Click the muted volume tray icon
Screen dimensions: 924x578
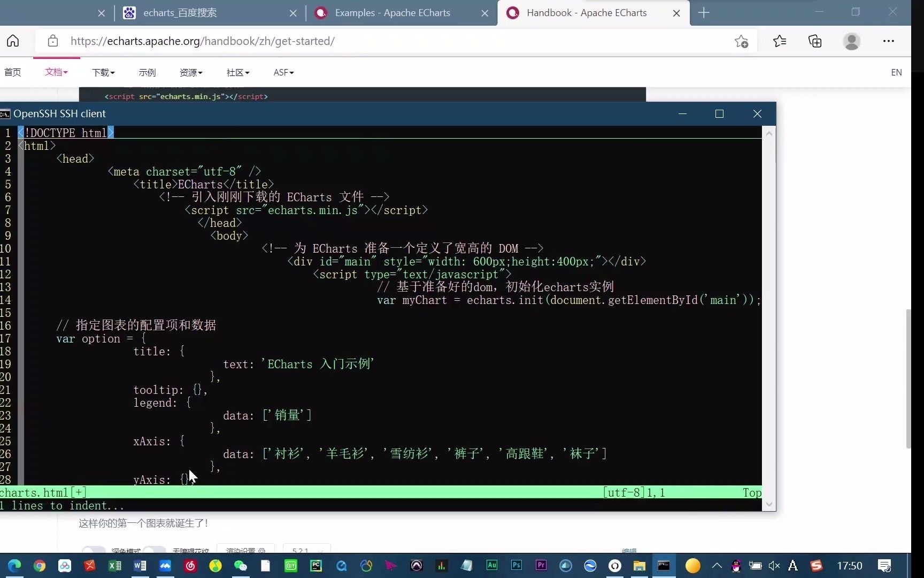pyautogui.click(x=774, y=566)
